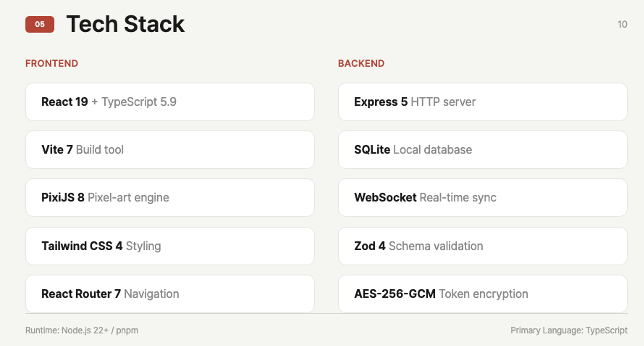Select the Vite 7 Build tool card
644x346 pixels.
[170, 150]
